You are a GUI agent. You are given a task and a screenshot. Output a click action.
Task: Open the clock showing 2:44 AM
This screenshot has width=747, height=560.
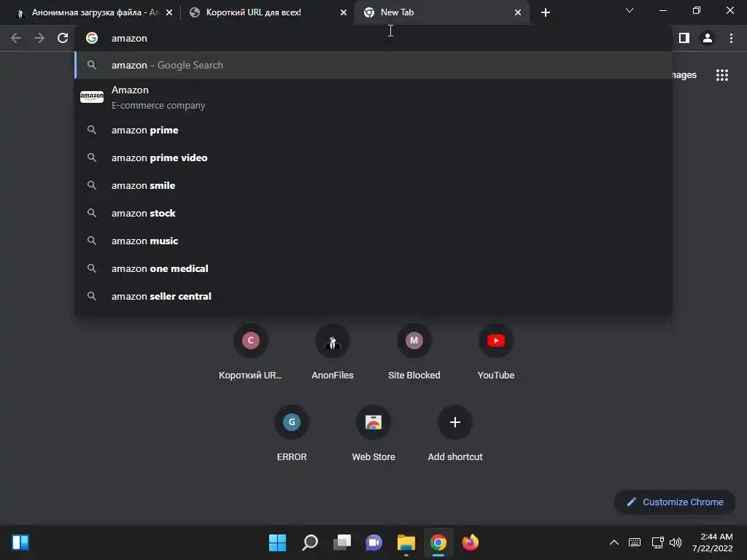tap(713, 542)
